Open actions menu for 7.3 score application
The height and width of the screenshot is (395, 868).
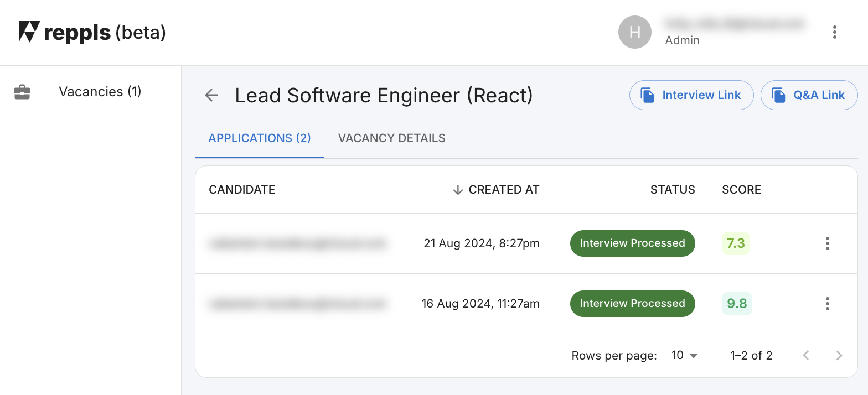[827, 243]
